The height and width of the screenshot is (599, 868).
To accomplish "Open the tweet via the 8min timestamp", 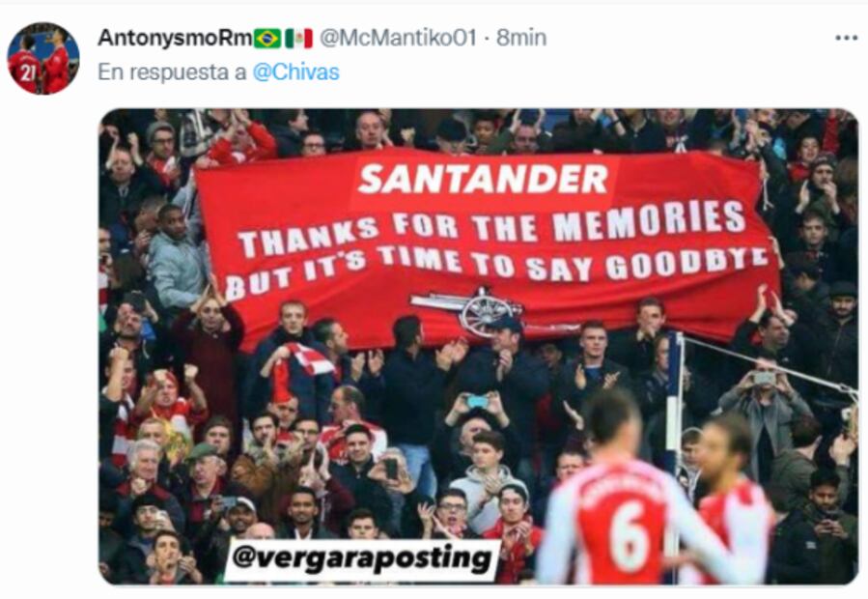I will [x=521, y=38].
